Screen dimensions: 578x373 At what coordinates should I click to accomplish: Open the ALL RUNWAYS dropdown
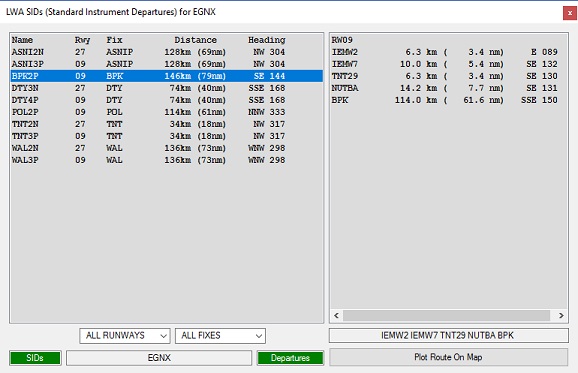click(x=125, y=336)
